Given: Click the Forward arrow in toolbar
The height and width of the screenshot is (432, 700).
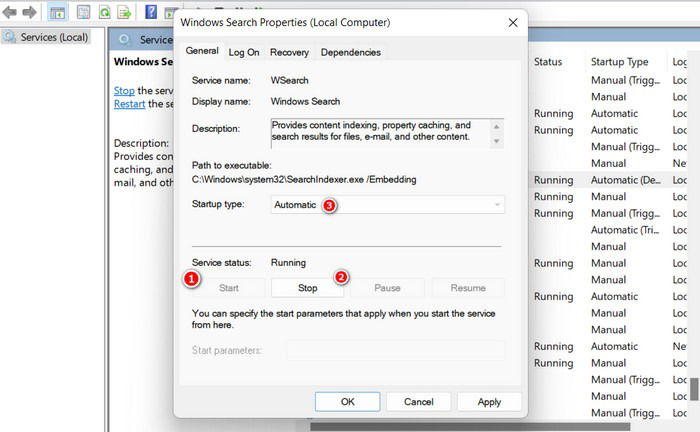Looking at the screenshot, I should click(x=29, y=12).
